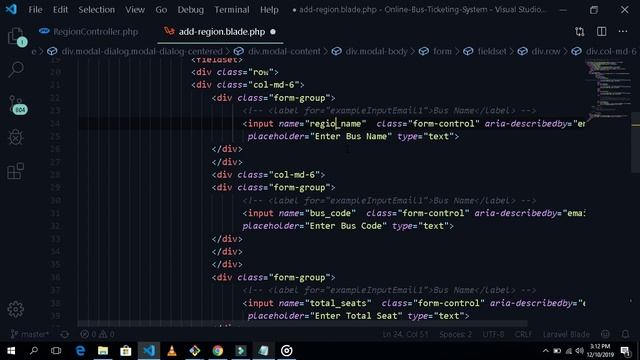
Task: Click the editor vertical scrollbar
Action: click(635, 143)
